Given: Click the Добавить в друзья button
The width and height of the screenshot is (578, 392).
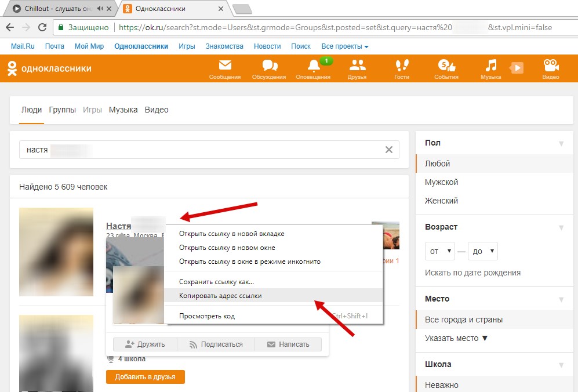Looking at the screenshot, I should [x=145, y=377].
